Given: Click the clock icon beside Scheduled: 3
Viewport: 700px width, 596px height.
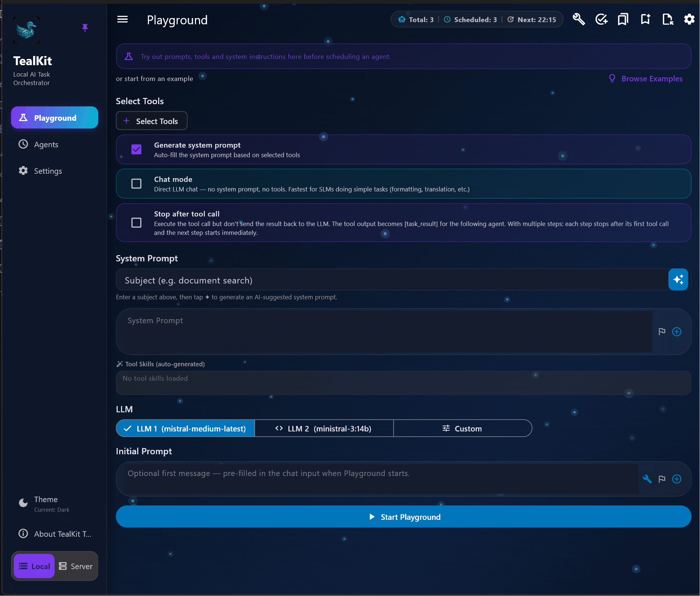Looking at the screenshot, I should [x=447, y=20].
